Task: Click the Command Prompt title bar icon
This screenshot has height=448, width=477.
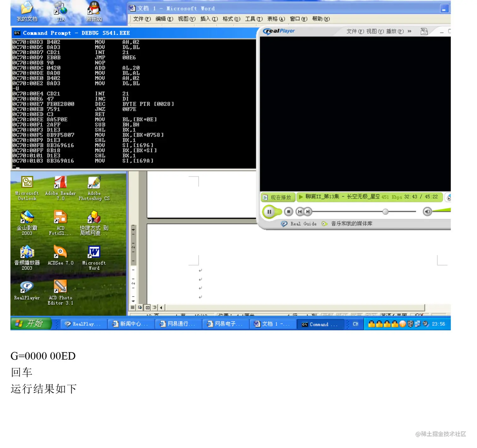Action: click(x=17, y=33)
